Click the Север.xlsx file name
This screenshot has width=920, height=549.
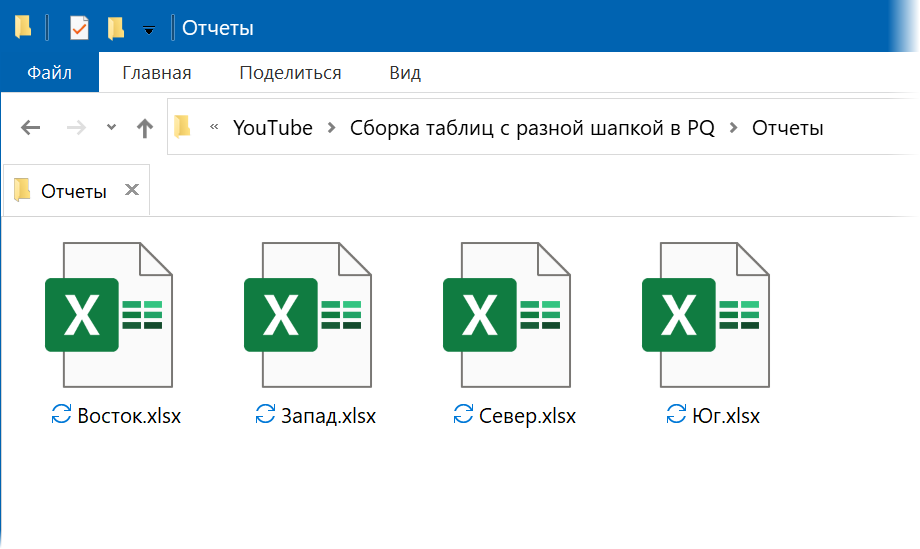point(527,416)
